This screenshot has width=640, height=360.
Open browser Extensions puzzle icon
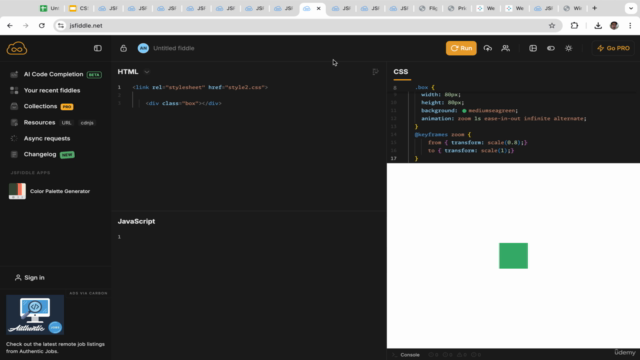[574, 25]
